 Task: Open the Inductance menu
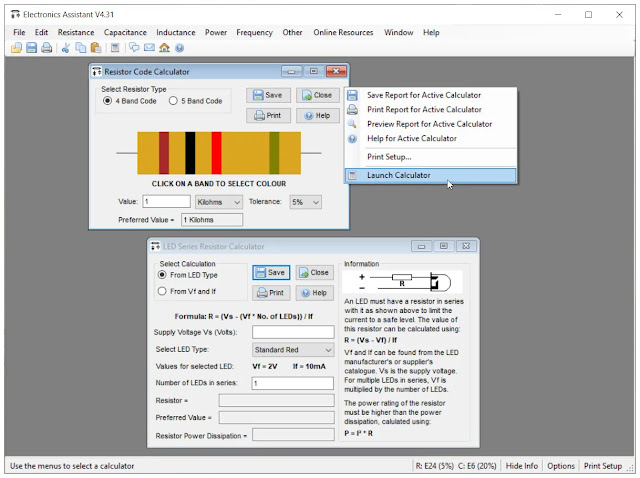click(176, 32)
